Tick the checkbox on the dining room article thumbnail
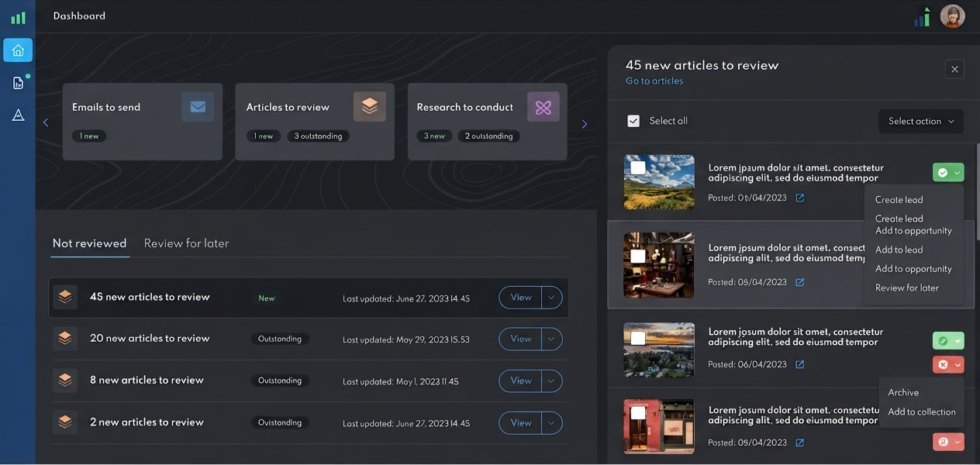 638,256
